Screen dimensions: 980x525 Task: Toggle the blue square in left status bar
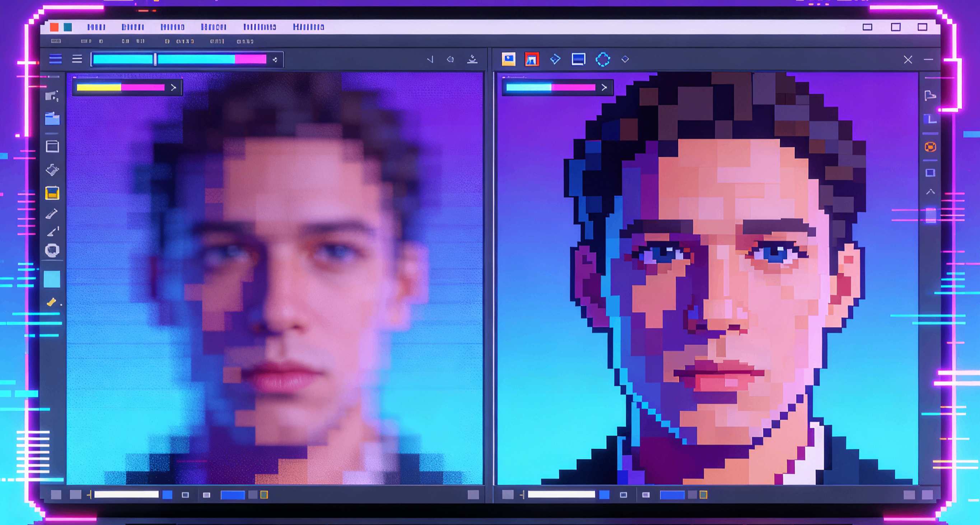tap(167, 494)
